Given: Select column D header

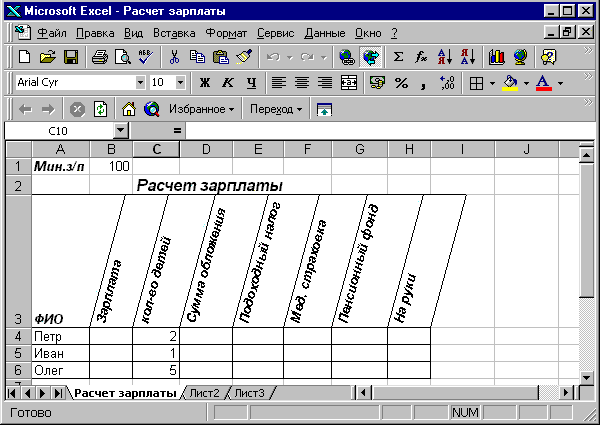Looking at the screenshot, I should [x=206, y=149].
